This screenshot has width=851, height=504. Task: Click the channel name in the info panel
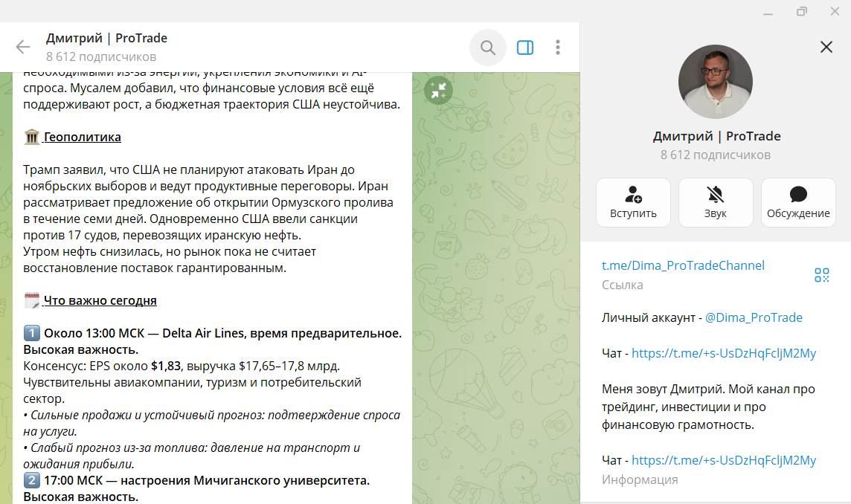(716, 136)
